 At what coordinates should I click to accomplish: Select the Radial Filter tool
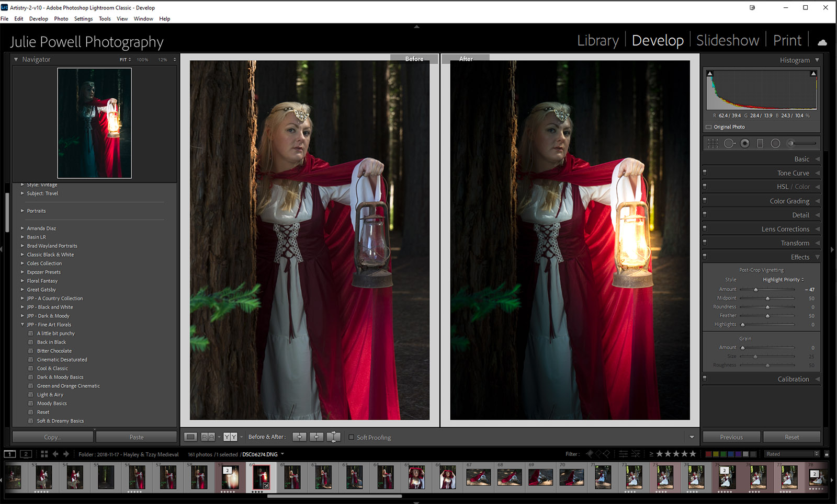pyautogui.click(x=775, y=143)
